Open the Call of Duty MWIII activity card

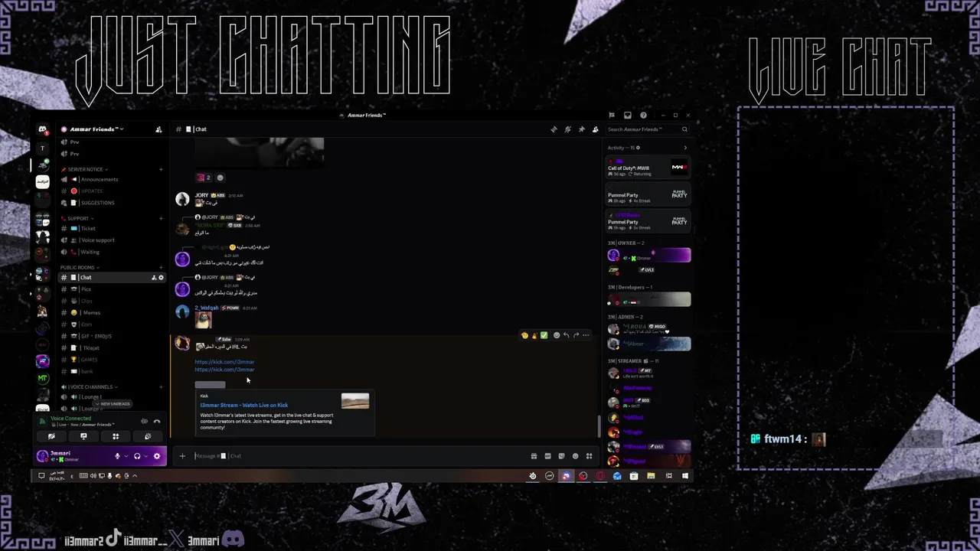(x=648, y=168)
